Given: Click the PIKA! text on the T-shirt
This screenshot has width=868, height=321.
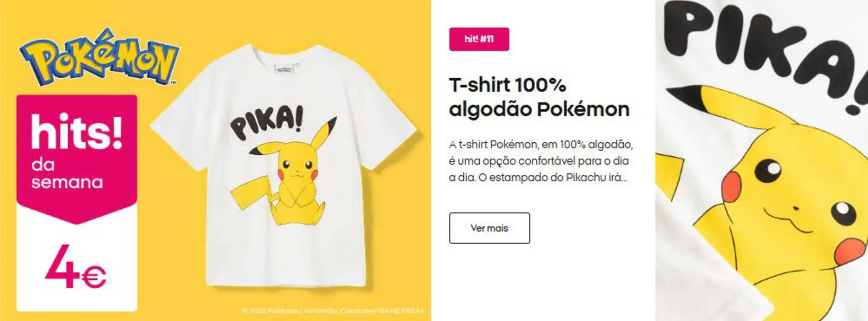Looking at the screenshot, I should tap(267, 122).
